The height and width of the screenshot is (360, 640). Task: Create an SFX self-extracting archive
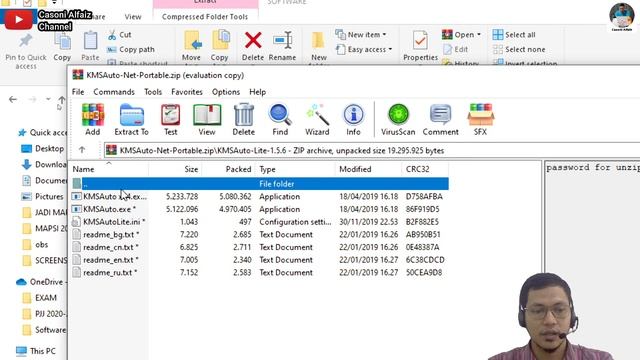coord(480,119)
